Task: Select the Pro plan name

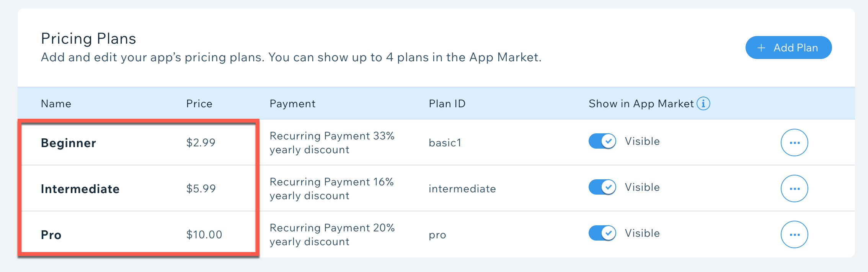Action: click(51, 235)
